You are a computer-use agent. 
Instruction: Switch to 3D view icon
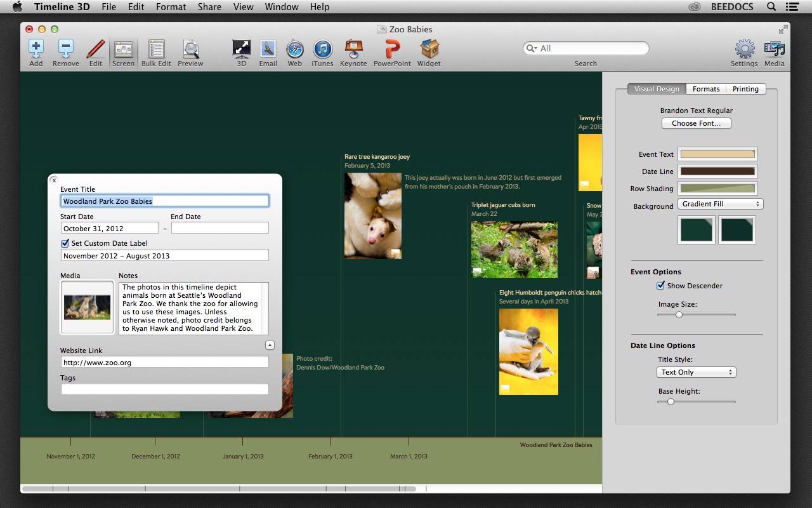coord(242,49)
